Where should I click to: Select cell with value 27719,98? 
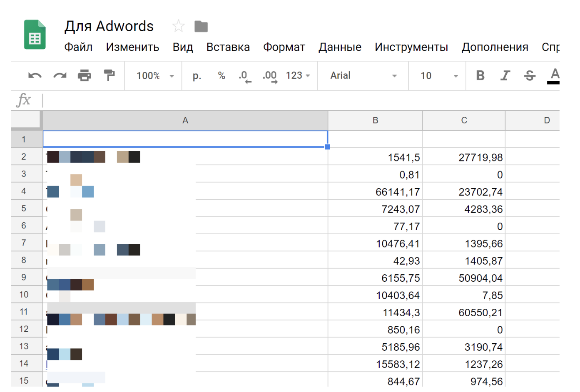point(464,157)
